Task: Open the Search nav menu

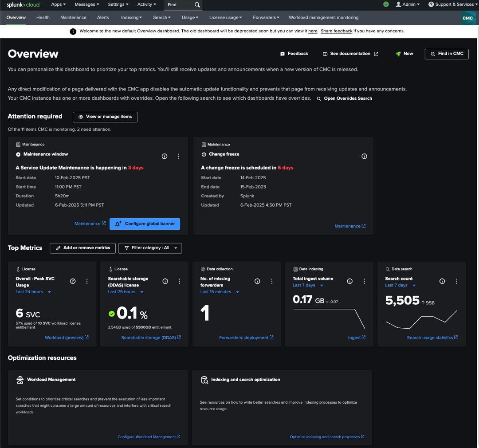Action: [162, 18]
